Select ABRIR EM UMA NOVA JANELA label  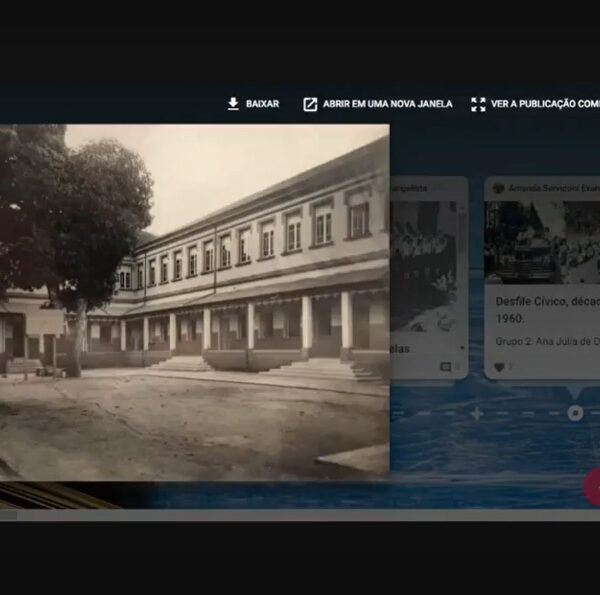tap(387, 104)
